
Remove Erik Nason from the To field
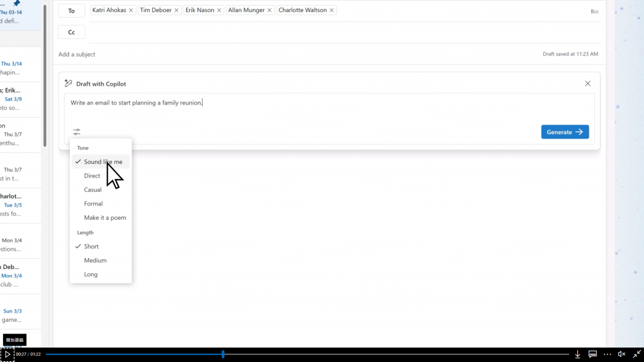(219, 10)
